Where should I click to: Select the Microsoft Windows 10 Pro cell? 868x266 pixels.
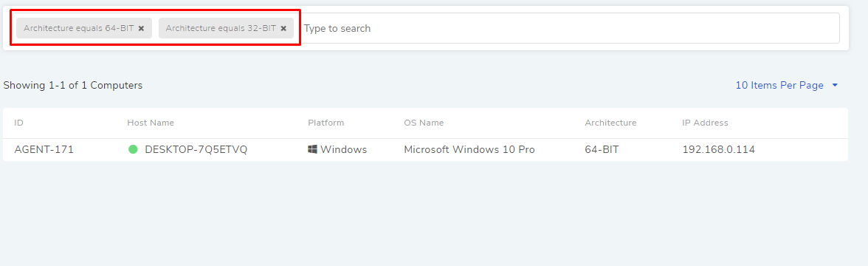[469, 149]
